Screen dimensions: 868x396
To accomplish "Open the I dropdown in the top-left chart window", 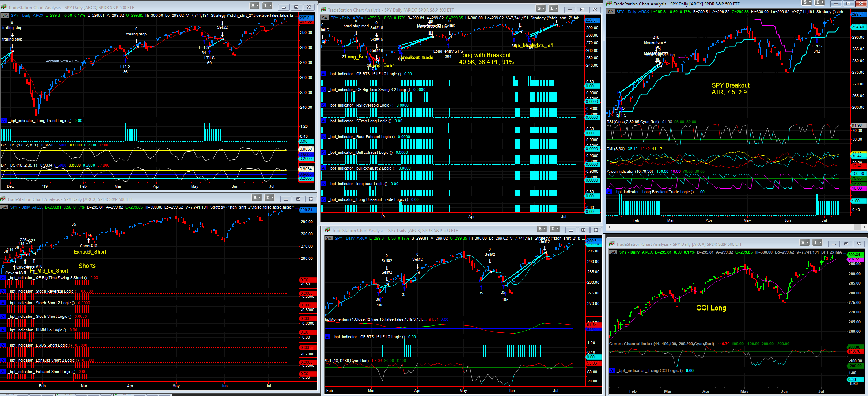I will click(x=268, y=6).
